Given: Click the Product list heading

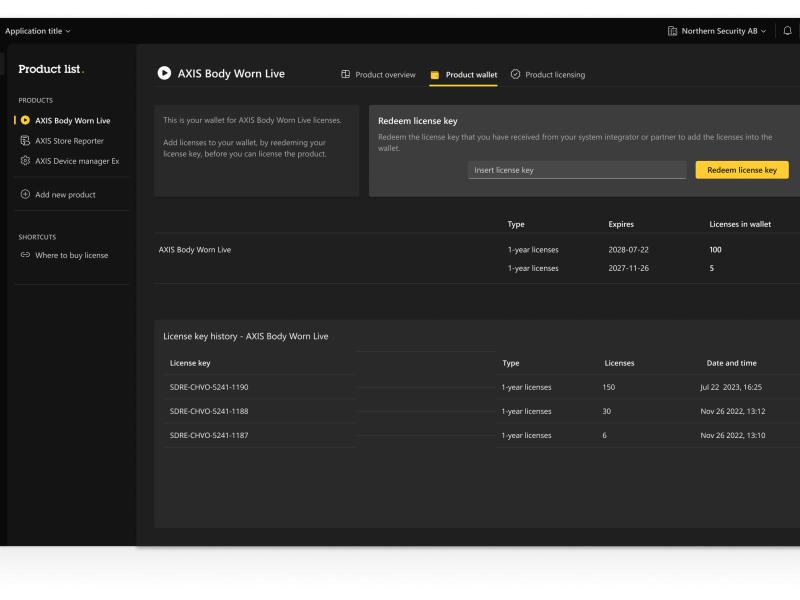Looking at the screenshot, I should (x=49, y=69).
